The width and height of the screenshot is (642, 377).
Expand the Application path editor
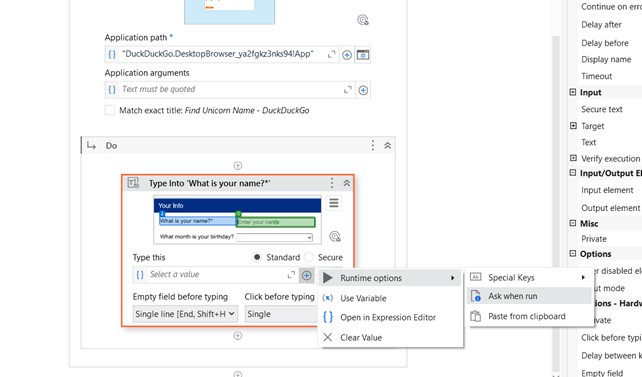pyautogui.click(x=332, y=54)
